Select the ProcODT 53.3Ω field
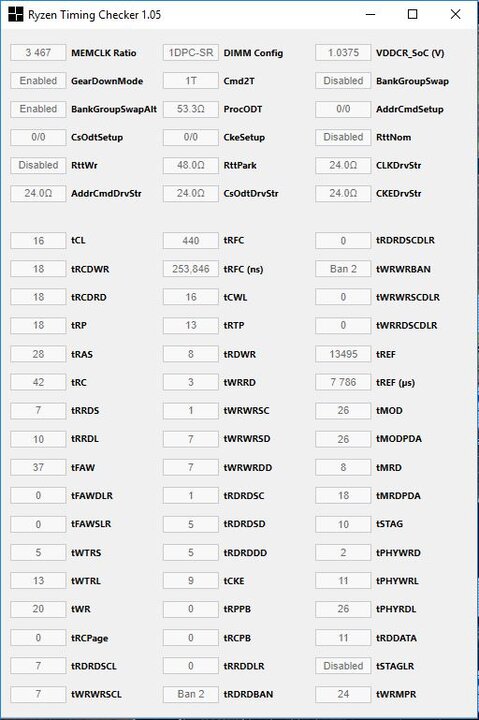This screenshot has height=720, width=479. [191, 109]
